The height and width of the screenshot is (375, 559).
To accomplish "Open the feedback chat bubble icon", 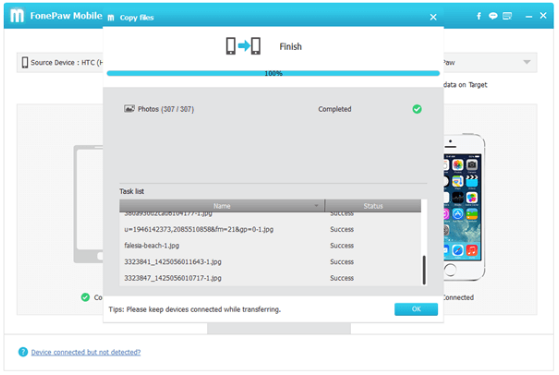I will coord(493,16).
